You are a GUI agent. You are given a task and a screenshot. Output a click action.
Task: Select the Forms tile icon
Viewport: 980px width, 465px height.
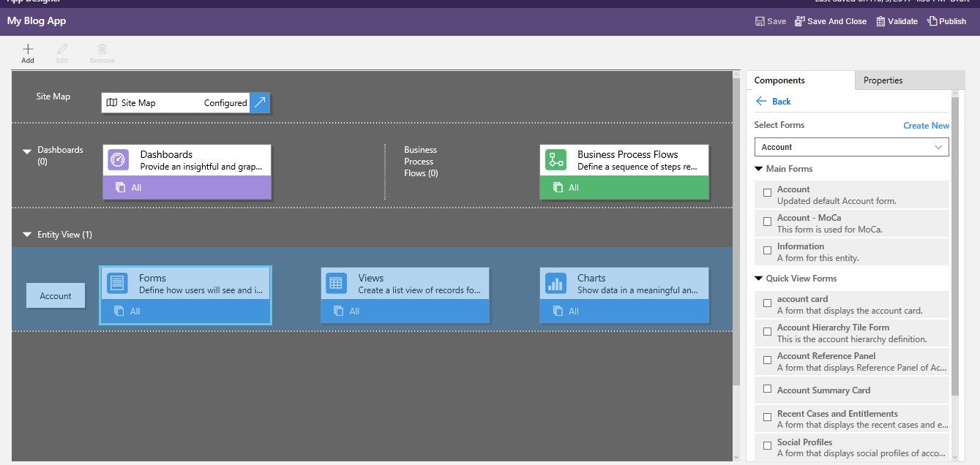point(117,283)
